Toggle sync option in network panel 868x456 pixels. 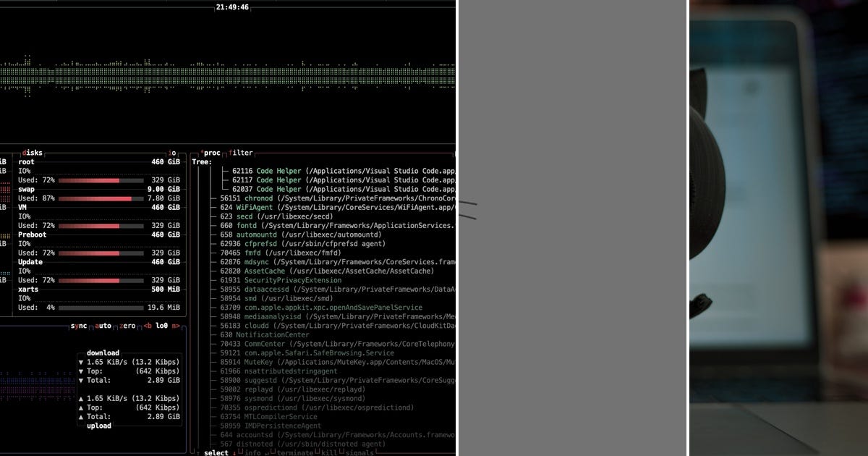[80, 325]
